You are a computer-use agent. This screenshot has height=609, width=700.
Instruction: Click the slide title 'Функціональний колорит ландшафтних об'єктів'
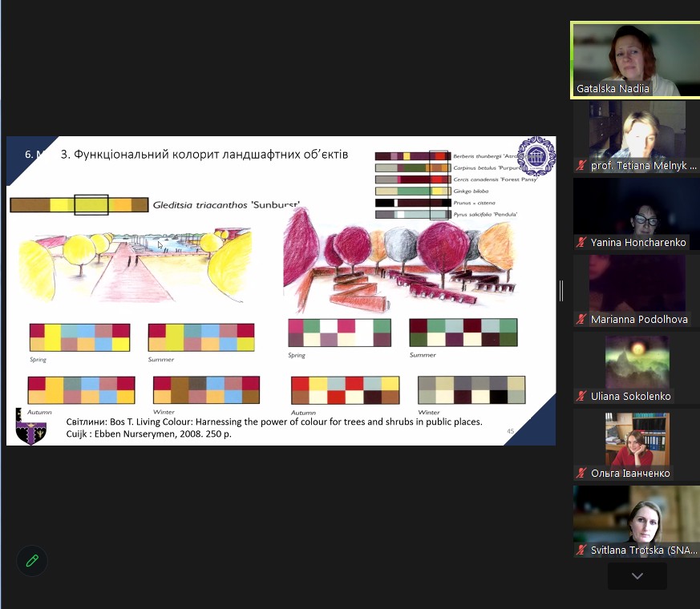pos(204,155)
